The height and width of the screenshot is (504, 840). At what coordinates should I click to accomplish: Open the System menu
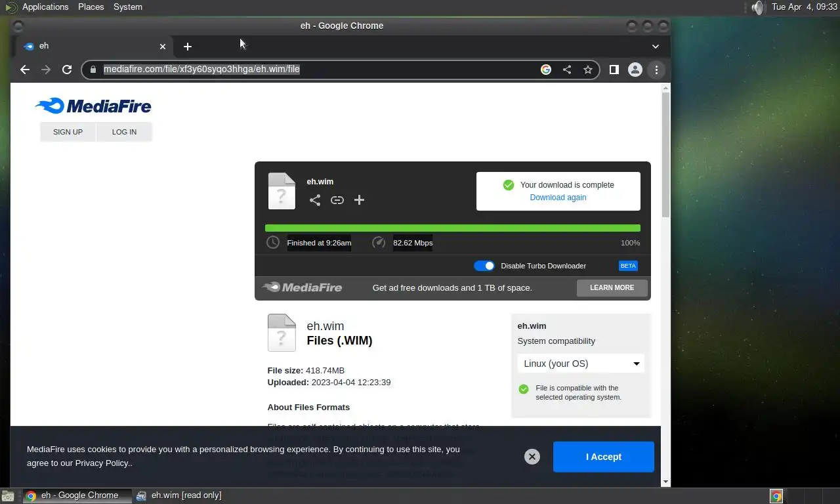(128, 7)
